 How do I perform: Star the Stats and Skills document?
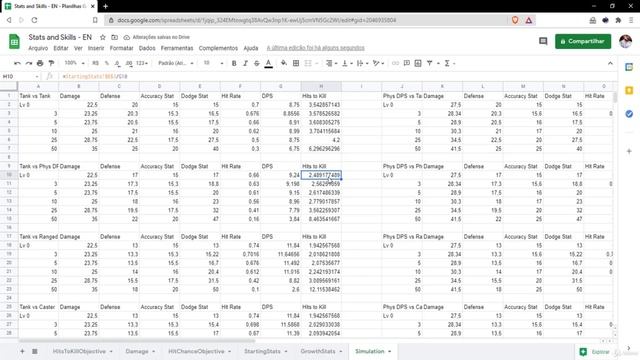coord(103,37)
